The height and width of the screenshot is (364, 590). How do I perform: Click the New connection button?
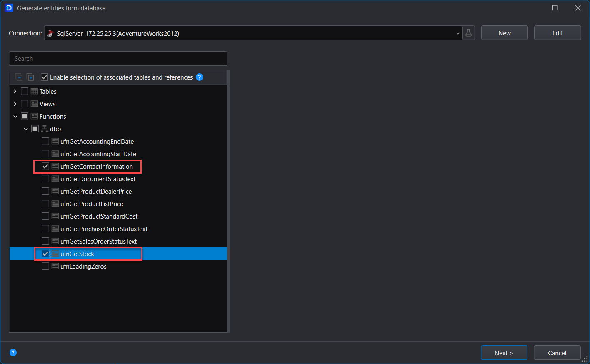[504, 33]
